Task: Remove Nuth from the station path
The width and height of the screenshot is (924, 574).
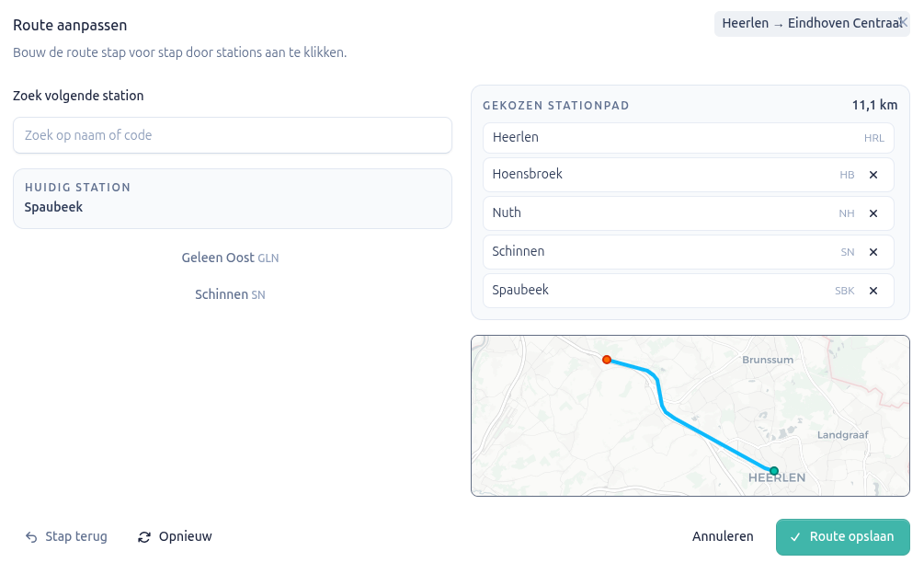Action: 873,213
